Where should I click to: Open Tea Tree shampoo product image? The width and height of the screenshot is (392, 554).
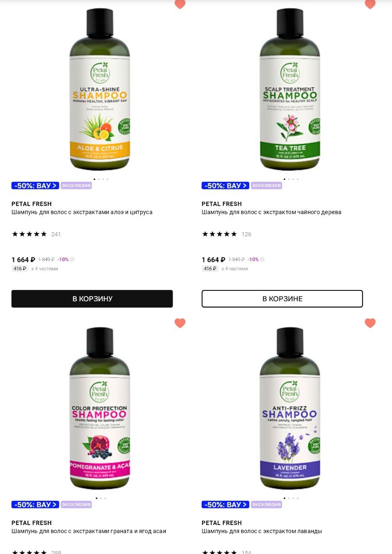pyautogui.click(x=290, y=90)
